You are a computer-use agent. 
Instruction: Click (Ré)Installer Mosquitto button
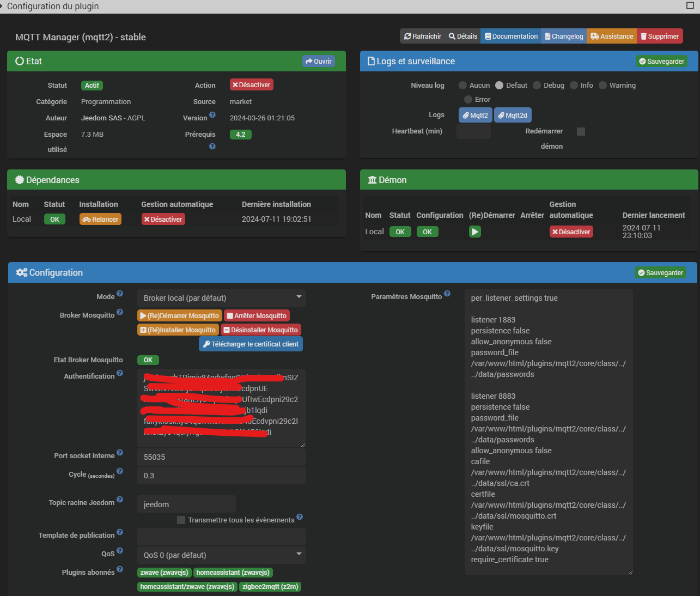pos(178,330)
